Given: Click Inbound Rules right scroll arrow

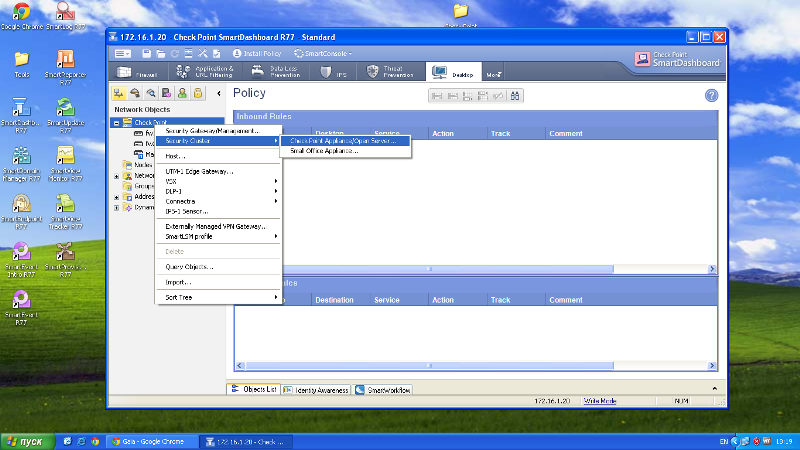Looking at the screenshot, I should coord(712,269).
